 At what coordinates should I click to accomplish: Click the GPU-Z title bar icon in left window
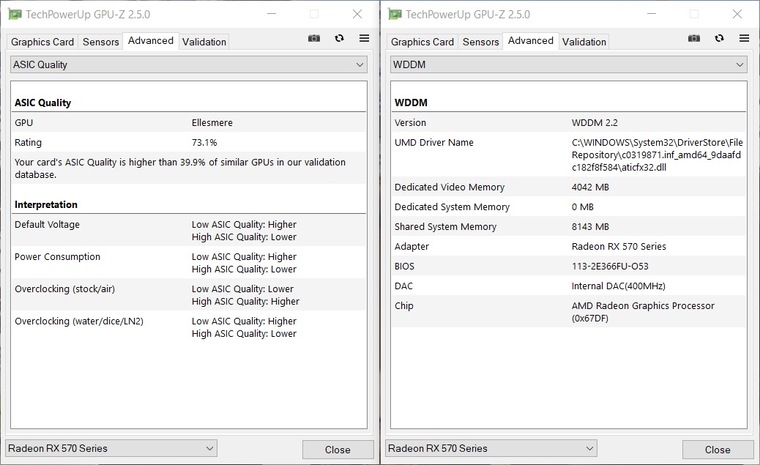(x=16, y=14)
